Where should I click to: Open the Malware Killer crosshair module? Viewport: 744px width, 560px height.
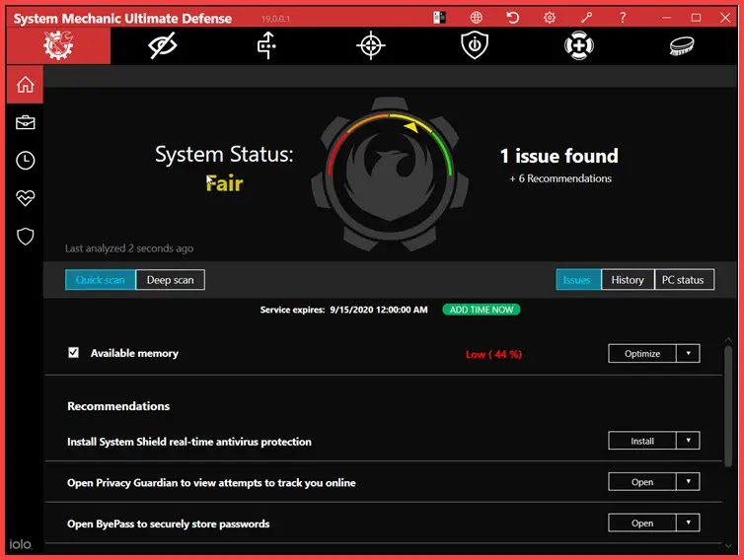coord(371,46)
